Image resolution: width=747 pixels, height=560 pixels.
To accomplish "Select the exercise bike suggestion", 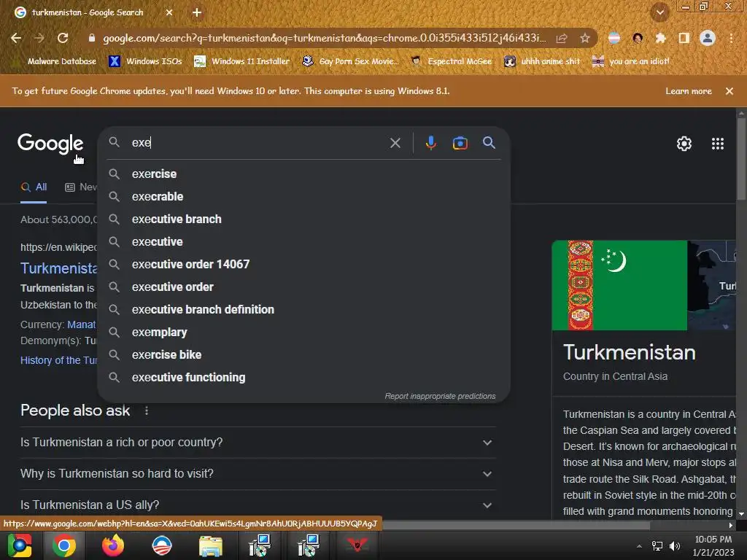I will (x=304, y=355).
